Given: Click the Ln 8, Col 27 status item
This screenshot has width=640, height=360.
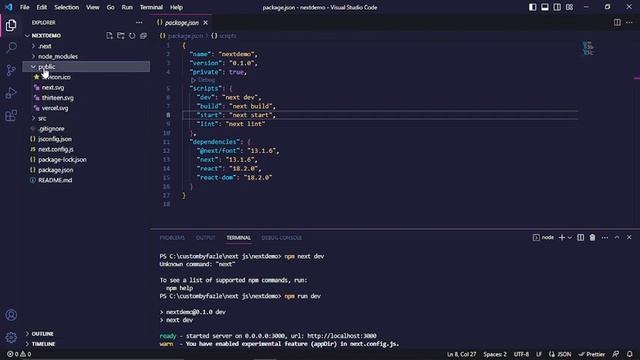Looking at the screenshot, I should pyautogui.click(x=462, y=354).
